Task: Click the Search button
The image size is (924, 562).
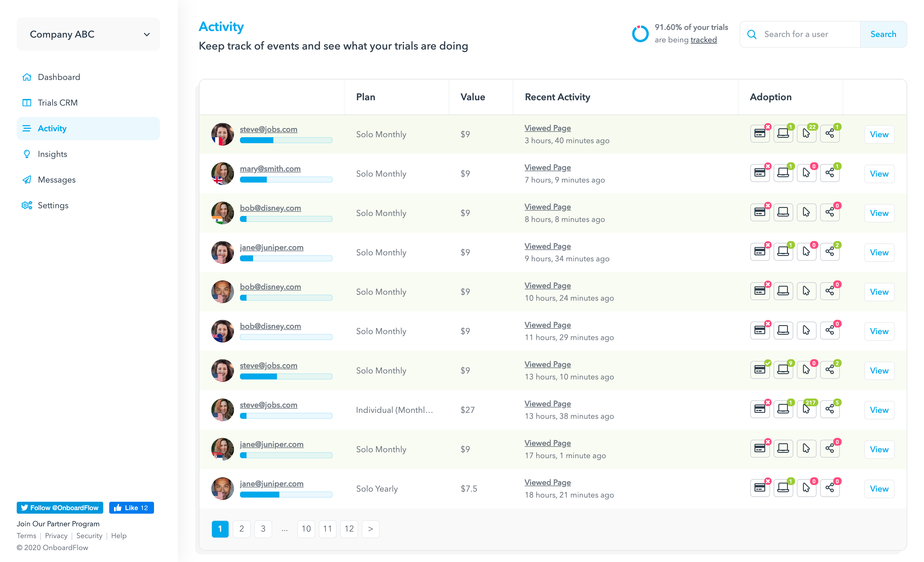Action: [883, 34]
